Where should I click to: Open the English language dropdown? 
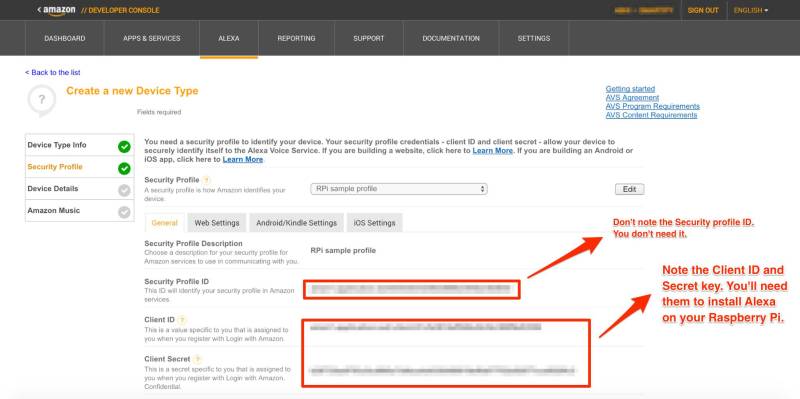click(751, 10)
